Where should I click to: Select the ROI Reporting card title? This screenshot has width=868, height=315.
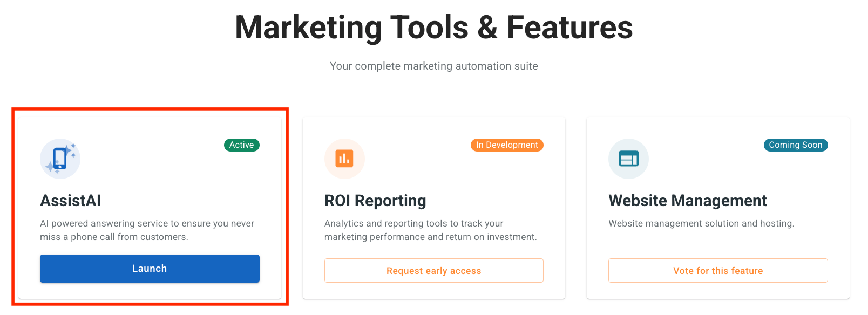(x=375, y=201)
